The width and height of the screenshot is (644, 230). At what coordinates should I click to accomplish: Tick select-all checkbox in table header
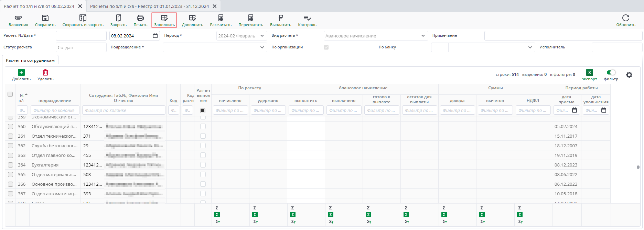10,94
